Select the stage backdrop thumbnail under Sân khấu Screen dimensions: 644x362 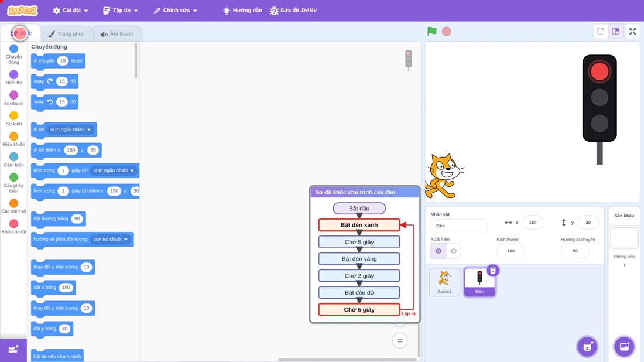pyautogui.click(x=624, y=238)
